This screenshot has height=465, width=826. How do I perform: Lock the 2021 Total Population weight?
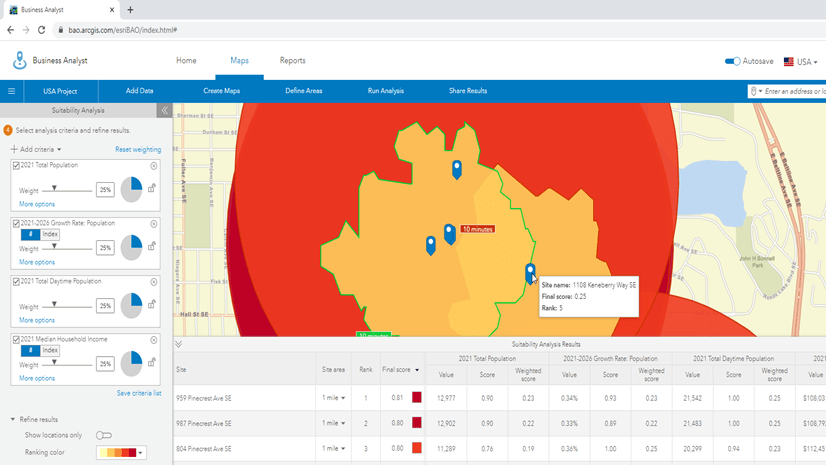[152, 188]
